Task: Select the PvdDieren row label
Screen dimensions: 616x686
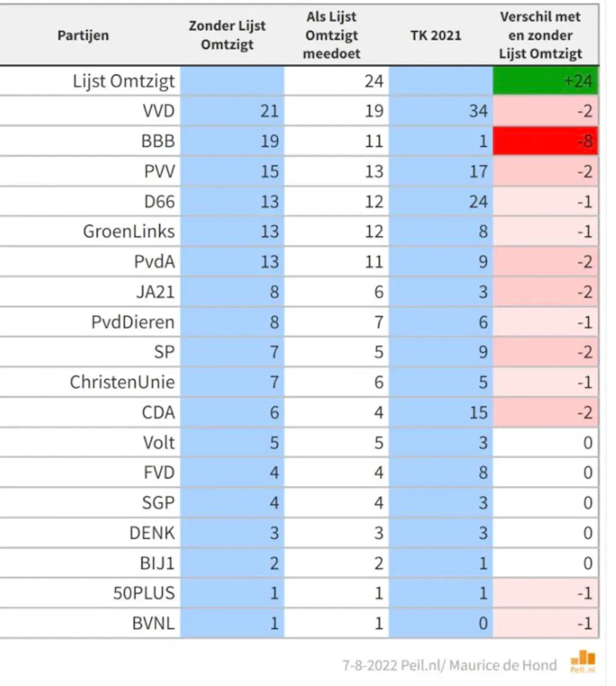Action: [x=133, y=322]
